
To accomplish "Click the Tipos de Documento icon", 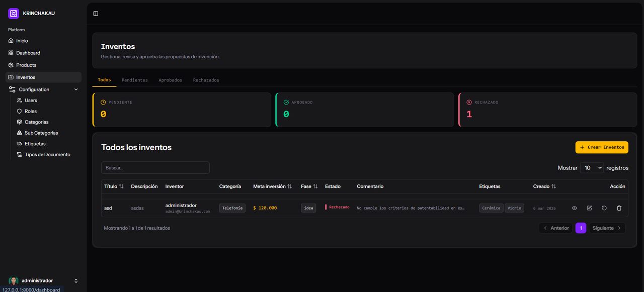I will click(x=20, y=155).
